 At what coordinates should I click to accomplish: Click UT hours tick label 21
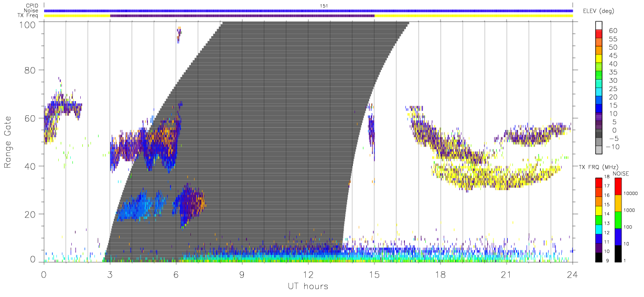507,274
